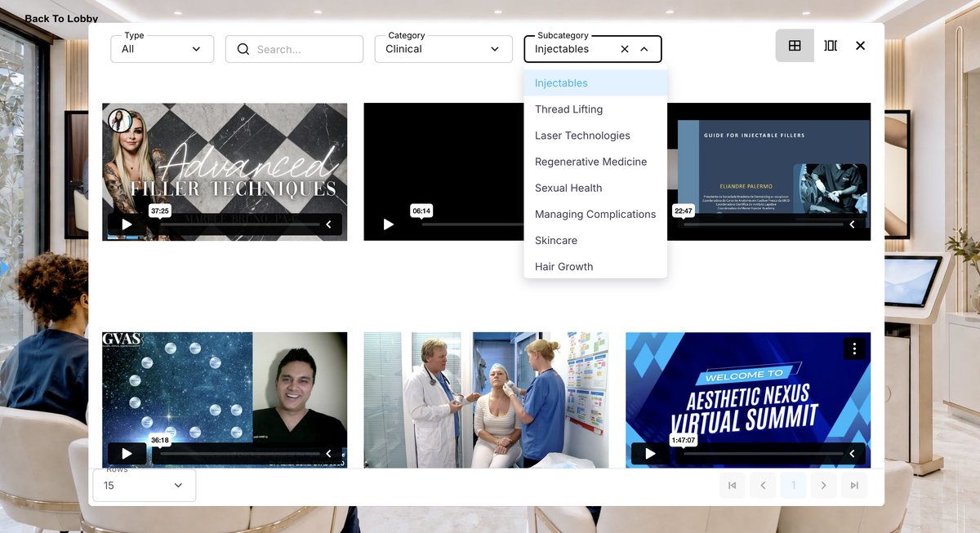Choose Hair Growth subcategory
The height and width of the screenshot is (533, 980).
point(595,266)
